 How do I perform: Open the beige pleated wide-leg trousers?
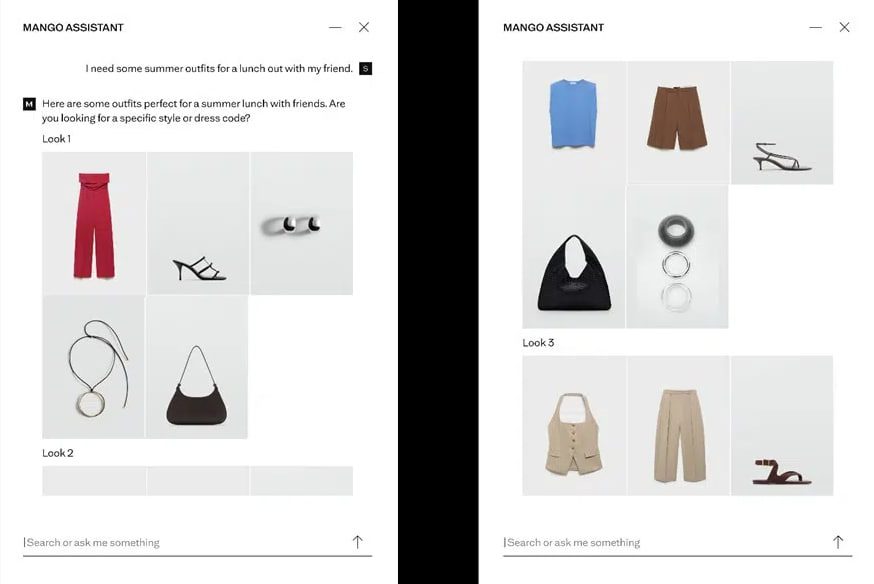point(678,426)
